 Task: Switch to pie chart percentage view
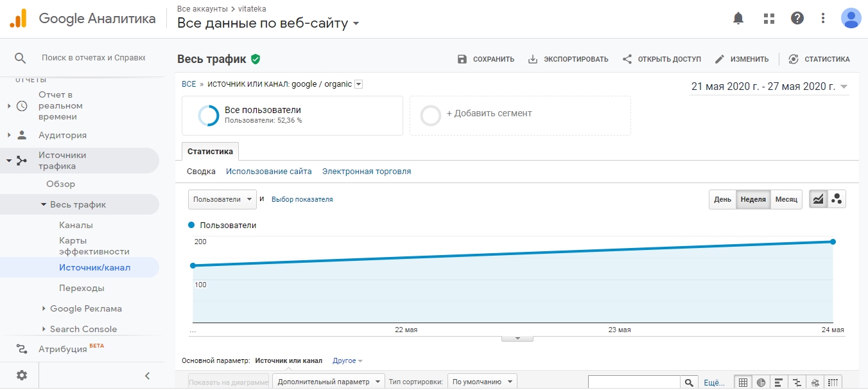point(761,382)
